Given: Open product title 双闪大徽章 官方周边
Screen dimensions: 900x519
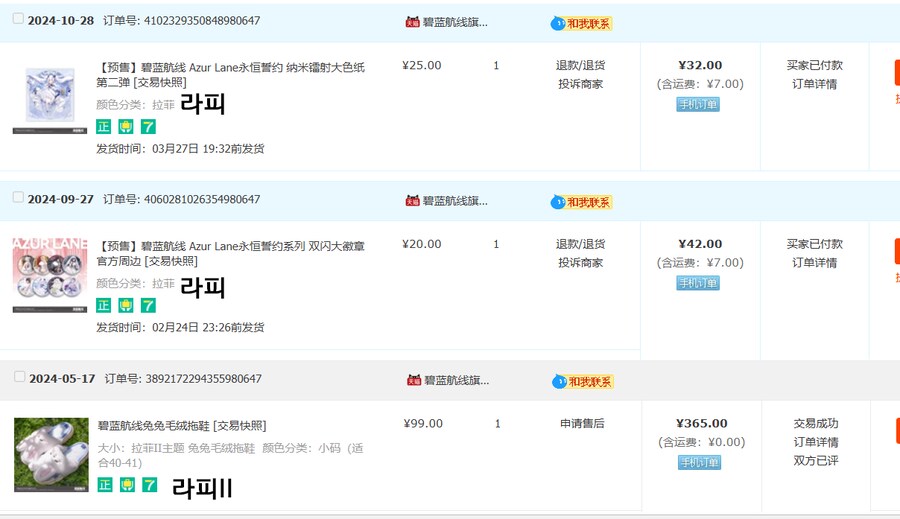Looking at the screenshot, I should pos(230,253).
